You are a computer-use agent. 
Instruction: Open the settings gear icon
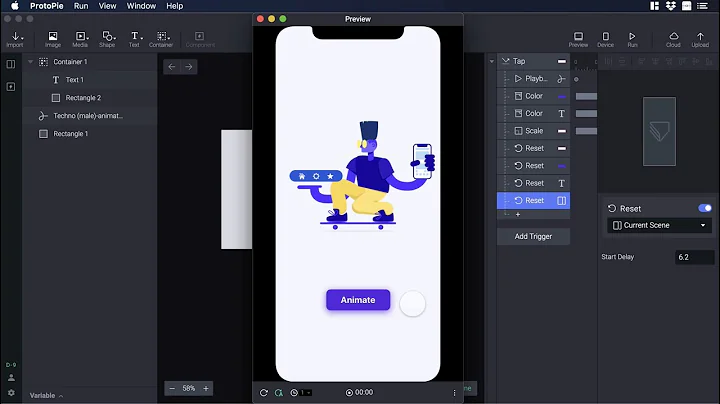click(x=11, y=393)
